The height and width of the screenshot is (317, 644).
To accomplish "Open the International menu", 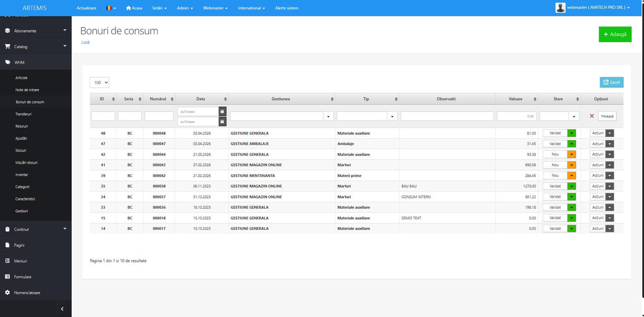I will pyautogui.click(x=252, y=8).
